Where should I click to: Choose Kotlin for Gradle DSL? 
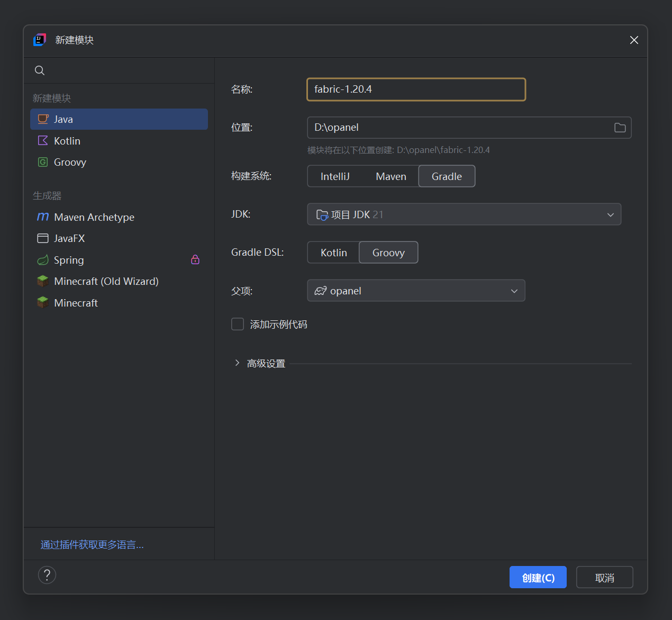[333, 253]
